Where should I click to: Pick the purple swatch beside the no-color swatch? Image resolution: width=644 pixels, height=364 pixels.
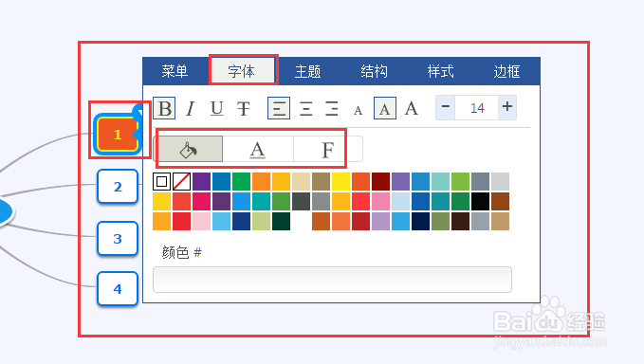pos(201,181)
